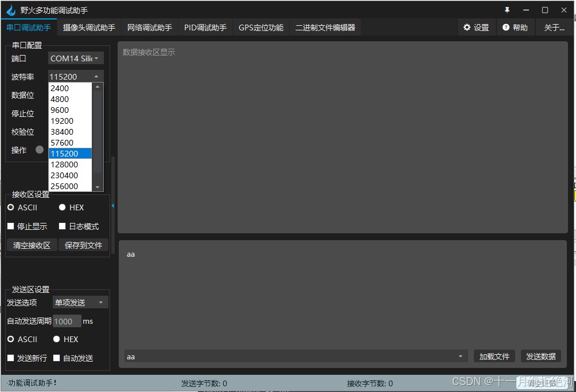Enable 自动发送 checkbox

tap(73, 358)
